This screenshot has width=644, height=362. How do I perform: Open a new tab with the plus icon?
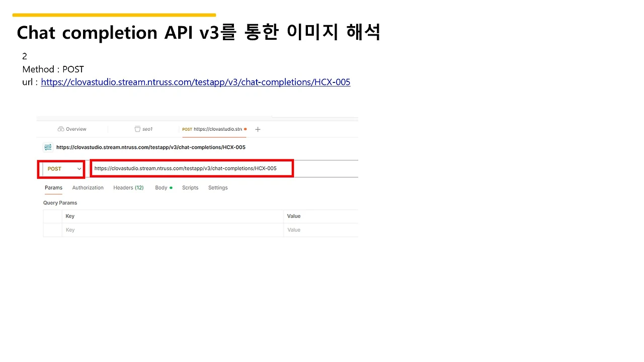[258, 129]
